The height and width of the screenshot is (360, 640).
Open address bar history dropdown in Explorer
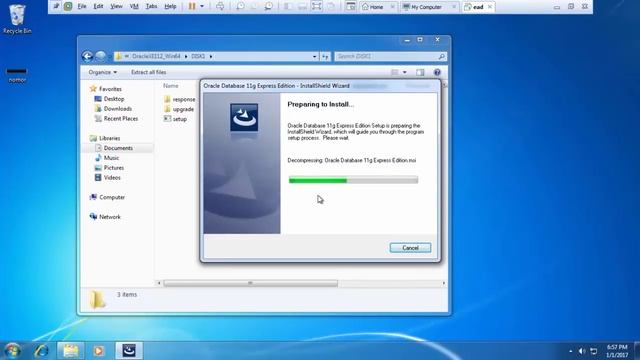pyautogui.click(x=314, y=56)
